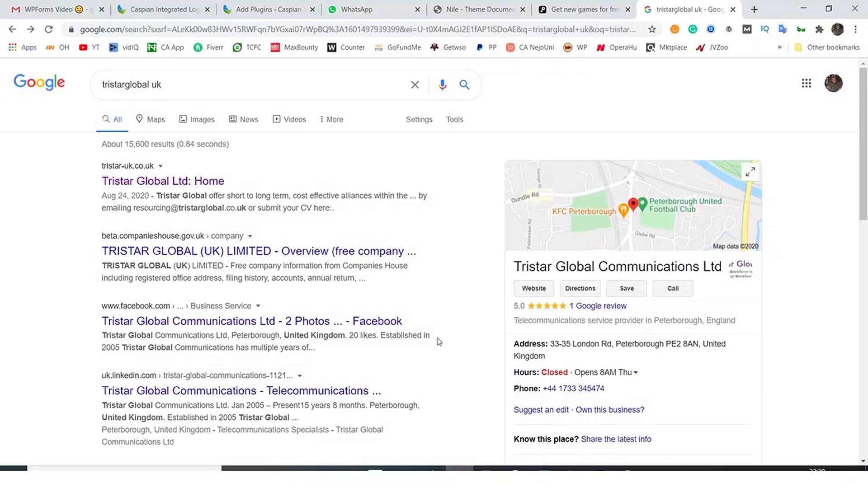The image size is (868, 488).
Task: Start voice search with microphone icon
Action: pos(442,84)
